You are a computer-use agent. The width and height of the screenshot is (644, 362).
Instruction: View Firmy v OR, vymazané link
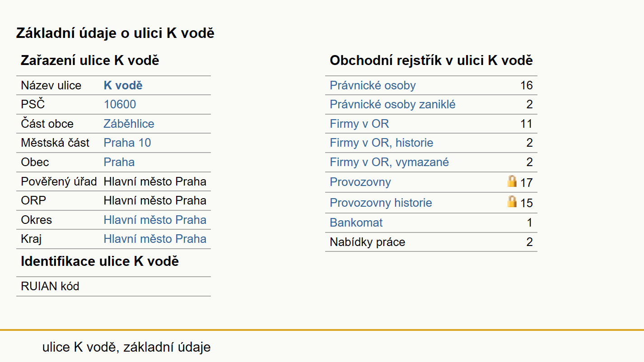tap(389, 162)
